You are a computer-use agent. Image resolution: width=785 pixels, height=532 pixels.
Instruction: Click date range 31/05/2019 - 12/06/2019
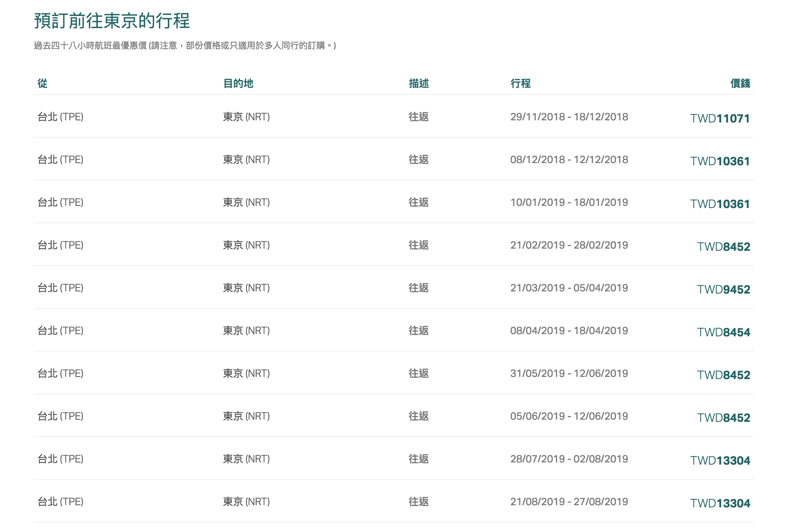pos(569,373)
